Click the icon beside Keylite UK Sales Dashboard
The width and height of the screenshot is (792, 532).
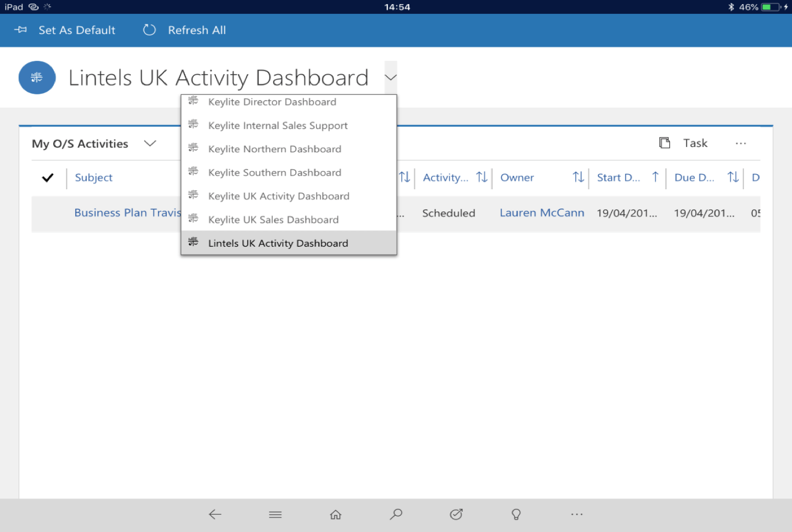point(193,219)
